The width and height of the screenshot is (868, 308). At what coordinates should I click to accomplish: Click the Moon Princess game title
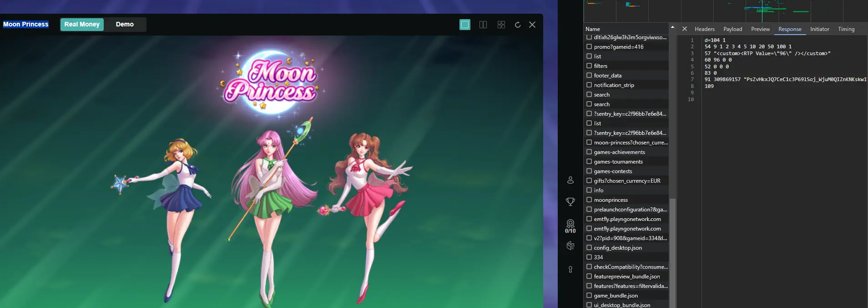[x=26, y=25]
